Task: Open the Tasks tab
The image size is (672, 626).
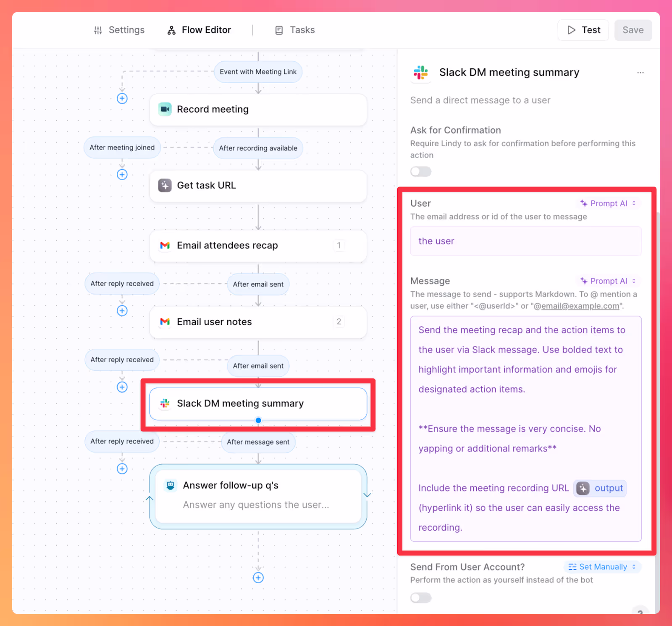Action: (294, 30)
